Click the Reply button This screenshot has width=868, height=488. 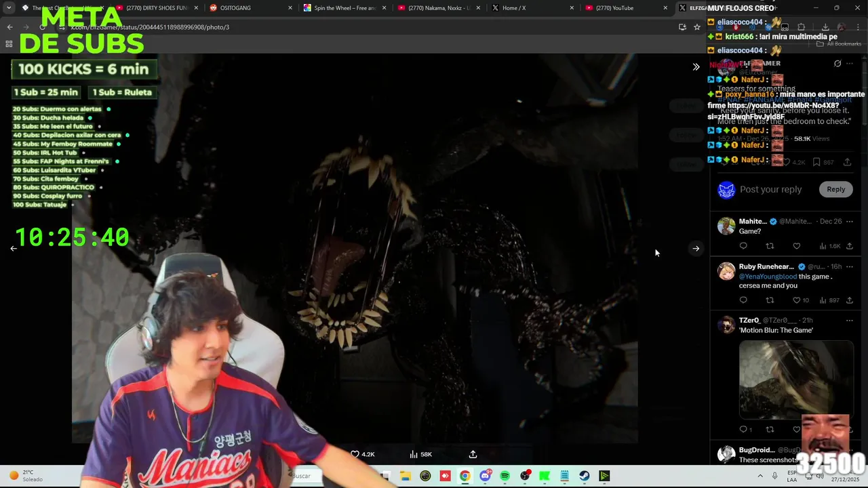coord(835,189)
